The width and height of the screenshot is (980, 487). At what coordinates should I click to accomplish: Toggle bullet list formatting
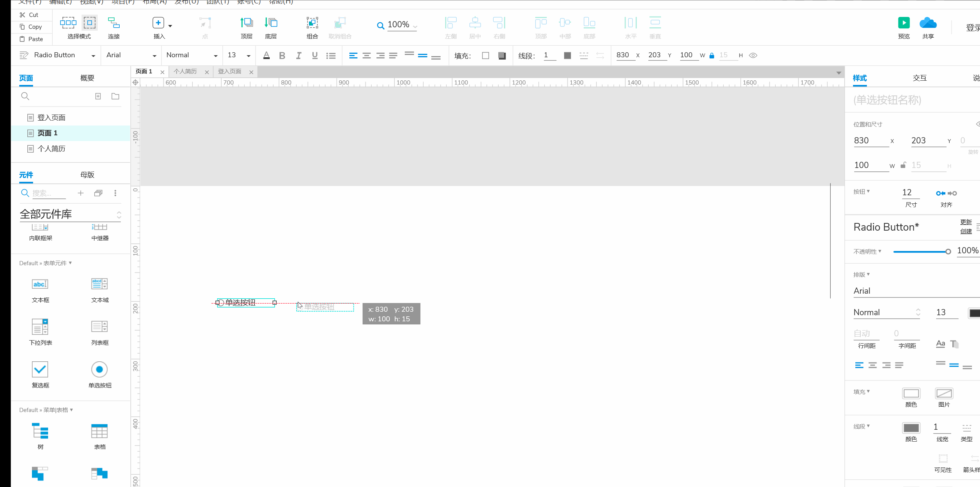(x=331, y=56)
